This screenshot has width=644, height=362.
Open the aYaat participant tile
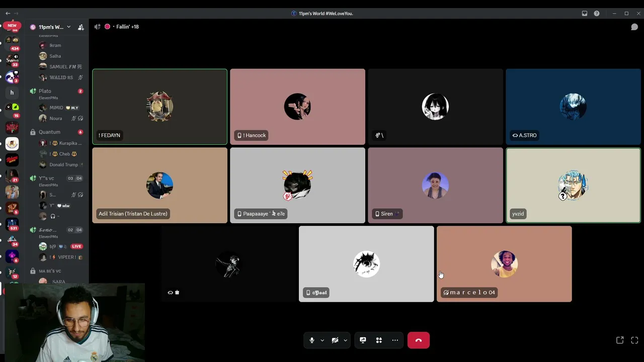366,264
